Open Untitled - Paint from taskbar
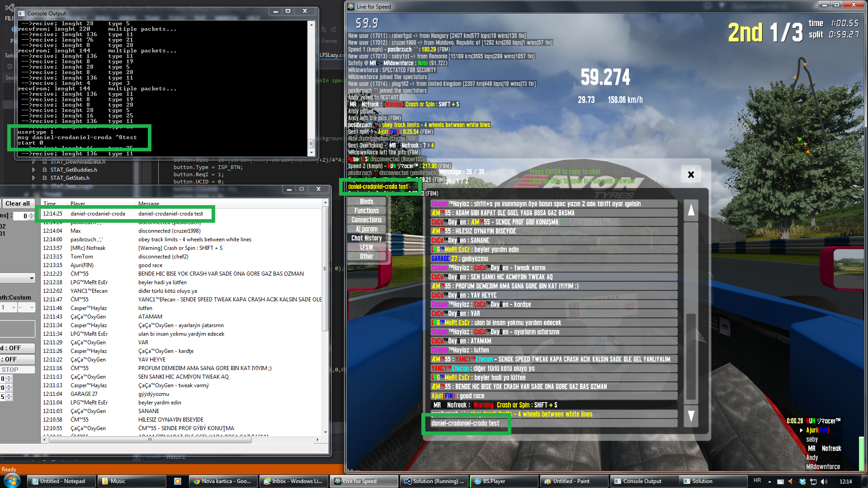Viewport: 868px width, 488px height. pyautogui.click(x=572, y=481)
